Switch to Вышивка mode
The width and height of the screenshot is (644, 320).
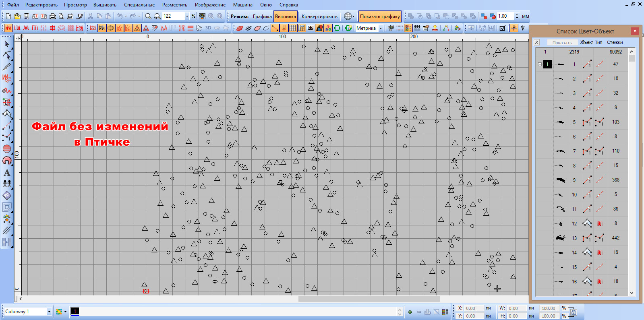(x=286, y=17)
